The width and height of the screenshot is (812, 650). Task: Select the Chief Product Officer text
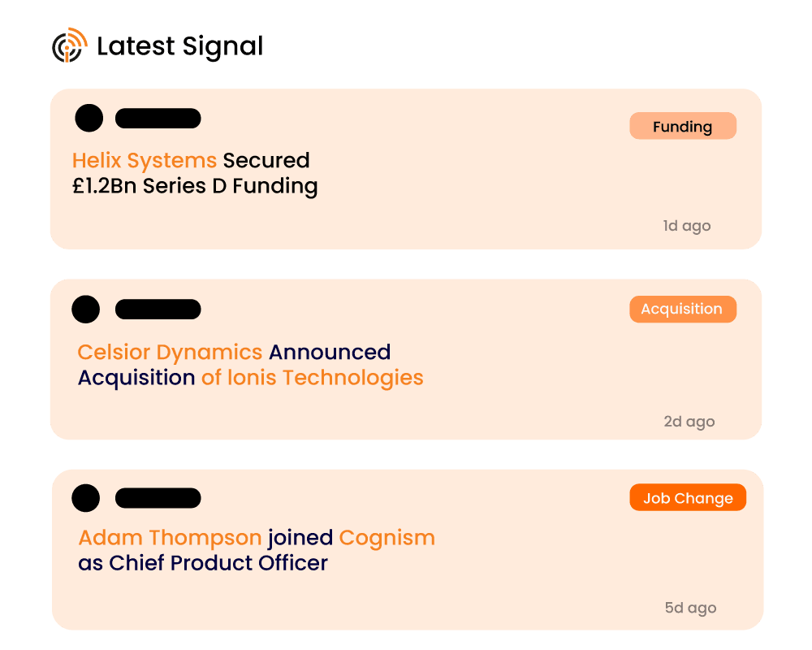[x=218, y=562]
